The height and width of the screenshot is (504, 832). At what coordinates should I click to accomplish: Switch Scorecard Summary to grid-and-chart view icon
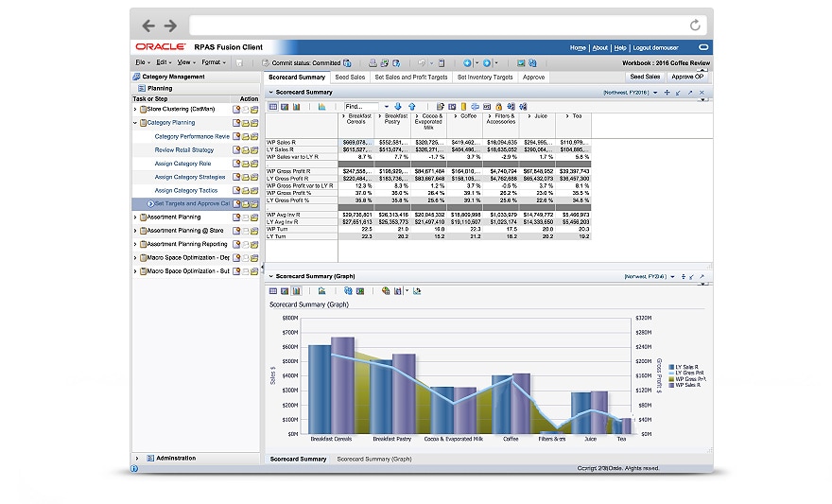[285, 107]
